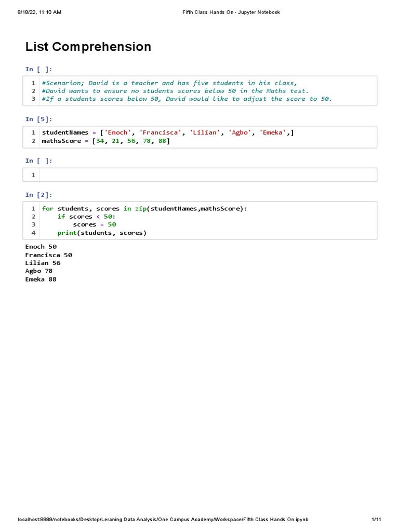Click the 'Emeka 88' output line
The height and width of the screenshot is (532, 399).
pos(41,280)
